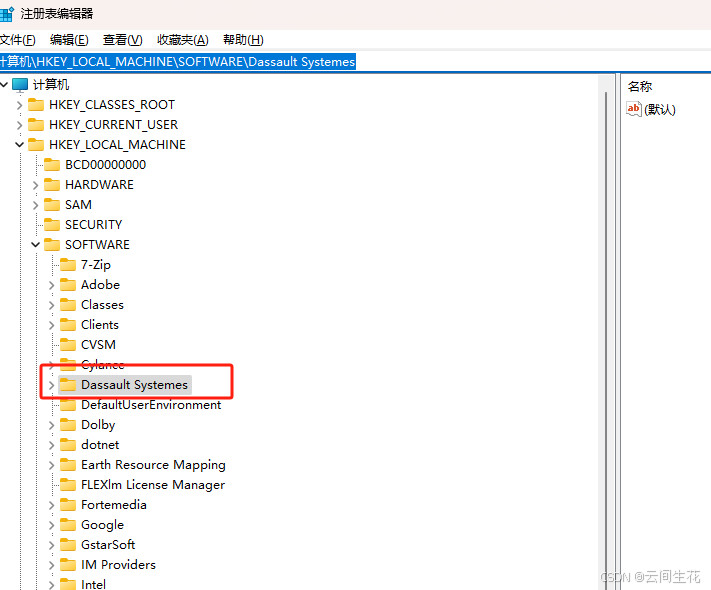Screen dimensions: 711x590
Task: Collapse HKEY_LOCAL_MACHINE chevron
Action: point(19,145)
